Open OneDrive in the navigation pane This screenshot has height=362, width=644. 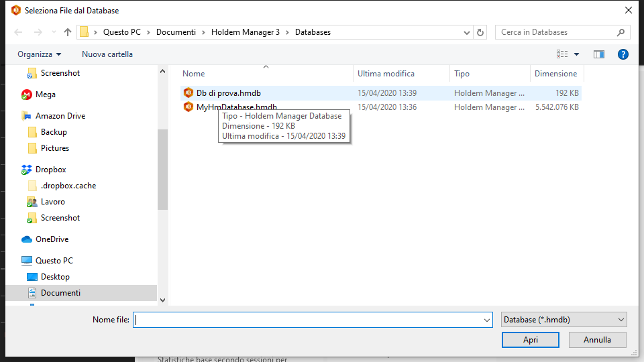(52, 239)
